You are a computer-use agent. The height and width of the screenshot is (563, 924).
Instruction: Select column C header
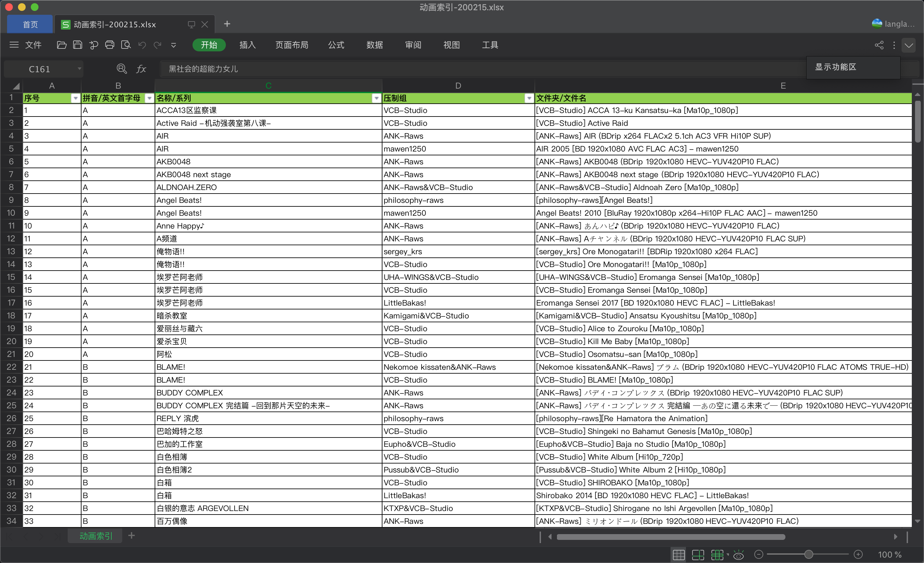tap(268, 86)
